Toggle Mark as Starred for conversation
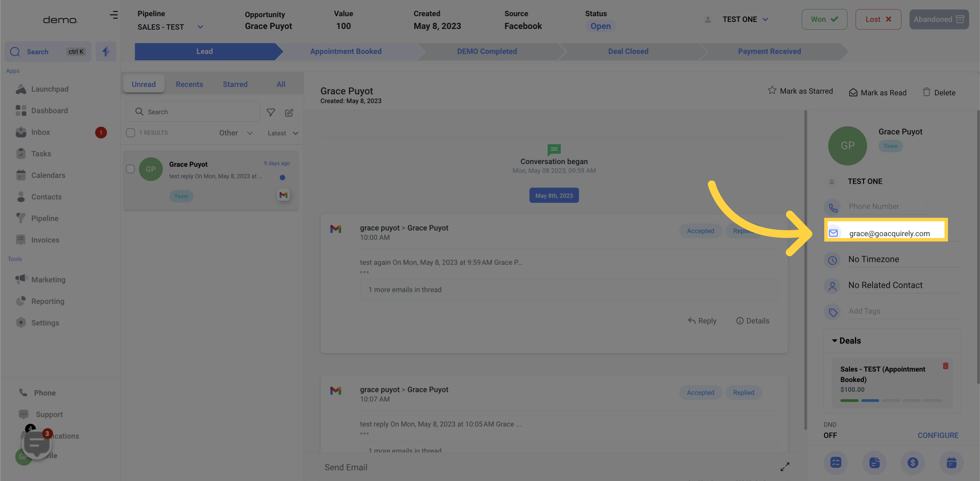Screen dimensions: 980x481 [x=801, y=92]
